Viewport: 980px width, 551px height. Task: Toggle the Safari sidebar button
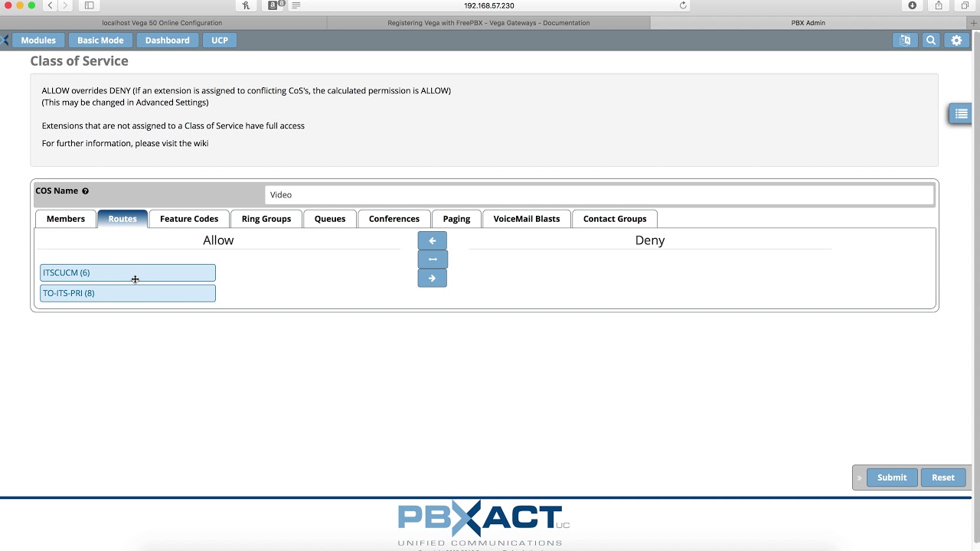89,5
